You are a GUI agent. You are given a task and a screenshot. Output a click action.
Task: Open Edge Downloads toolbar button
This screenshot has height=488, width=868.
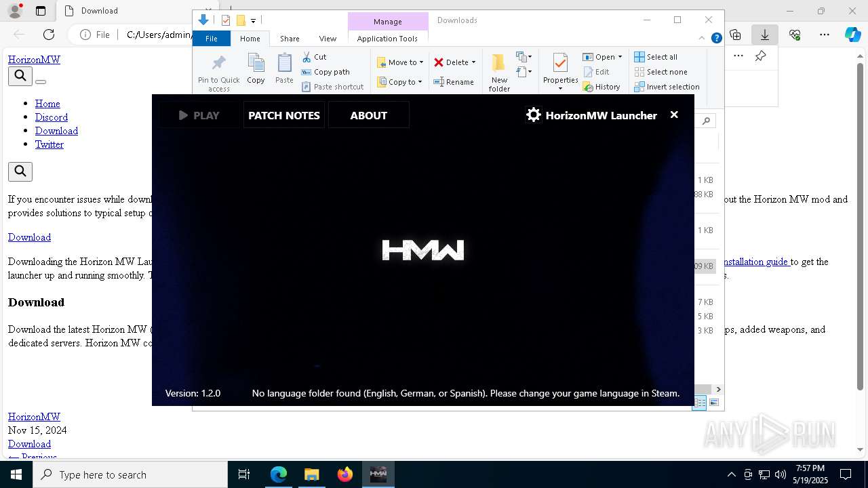coord(765,35)
